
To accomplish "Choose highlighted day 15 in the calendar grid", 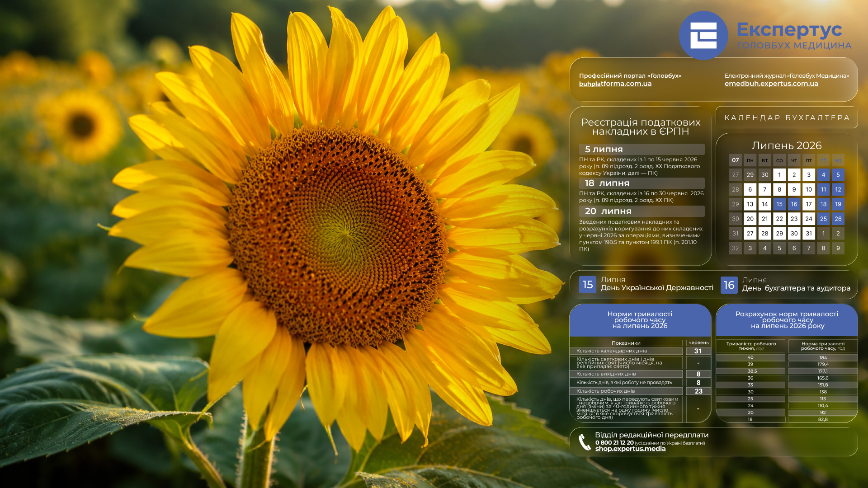I will tap(779, 204).
